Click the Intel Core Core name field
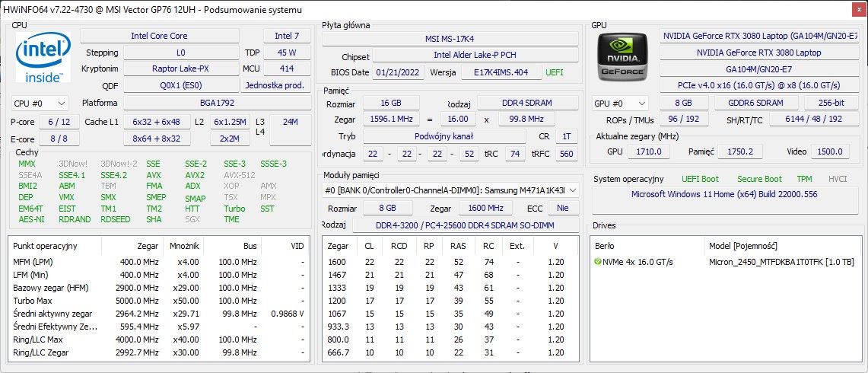 [x=160, y=36]
